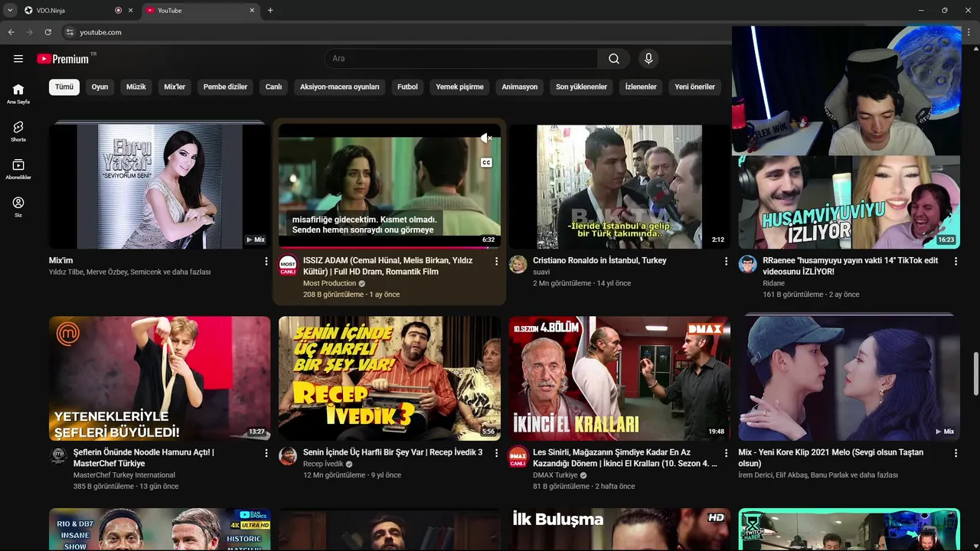Select the Futbol filter chip

pos(407,86)
